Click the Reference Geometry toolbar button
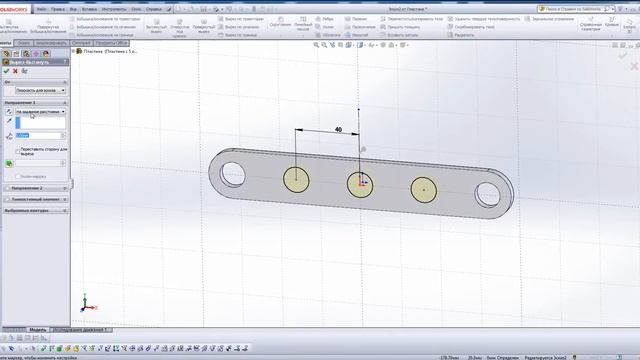640x360 pixels. point(591,24)
